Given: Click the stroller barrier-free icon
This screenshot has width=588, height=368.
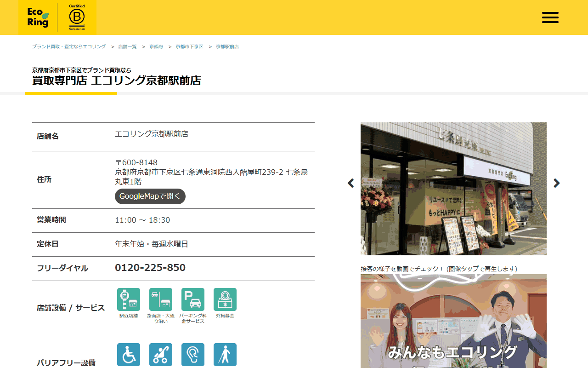Looking at the screenshot, I should [x=161, y=355].
